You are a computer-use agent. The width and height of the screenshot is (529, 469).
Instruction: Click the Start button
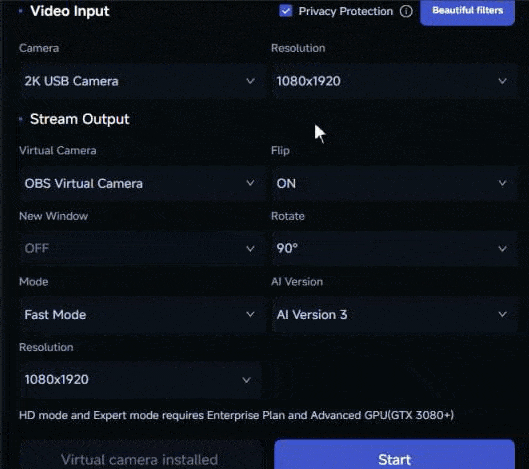tap(394, 454)
